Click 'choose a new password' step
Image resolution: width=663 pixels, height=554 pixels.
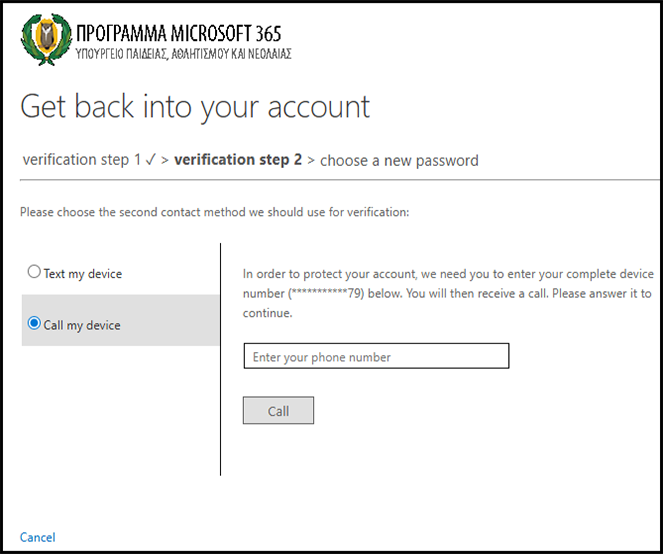[x=399, y=160]
